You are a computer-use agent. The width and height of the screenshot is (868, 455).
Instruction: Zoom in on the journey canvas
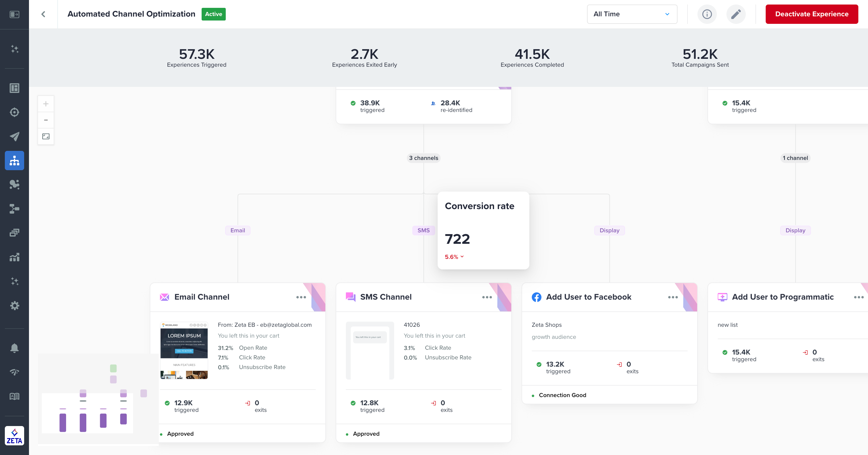[x=46, y=103]
